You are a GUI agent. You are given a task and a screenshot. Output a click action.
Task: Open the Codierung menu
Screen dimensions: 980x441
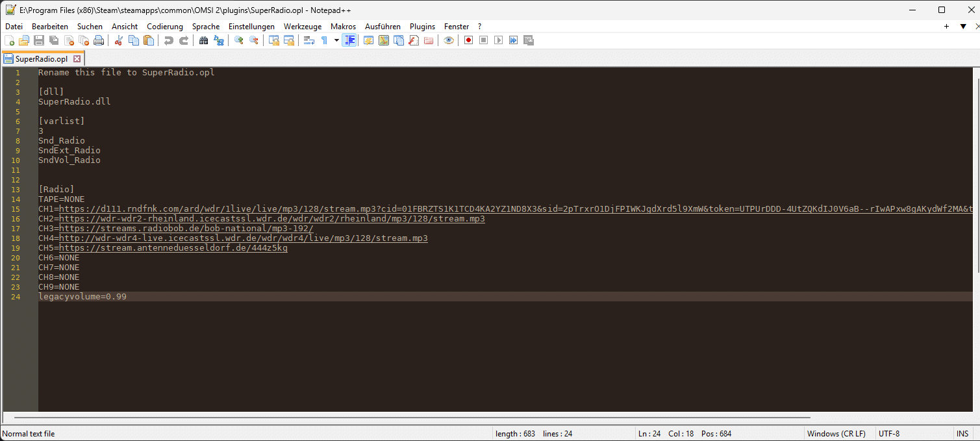coord(165,27)
